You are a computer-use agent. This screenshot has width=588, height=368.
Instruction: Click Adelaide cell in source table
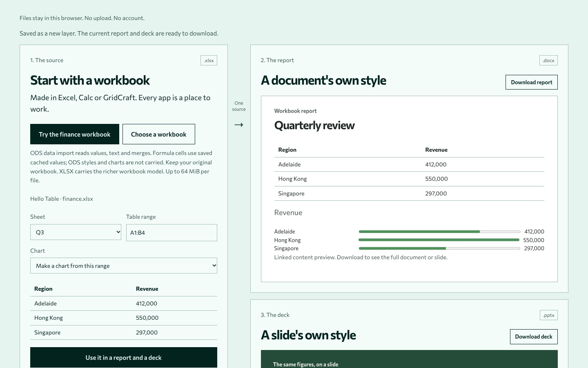(x=46, y=303)
